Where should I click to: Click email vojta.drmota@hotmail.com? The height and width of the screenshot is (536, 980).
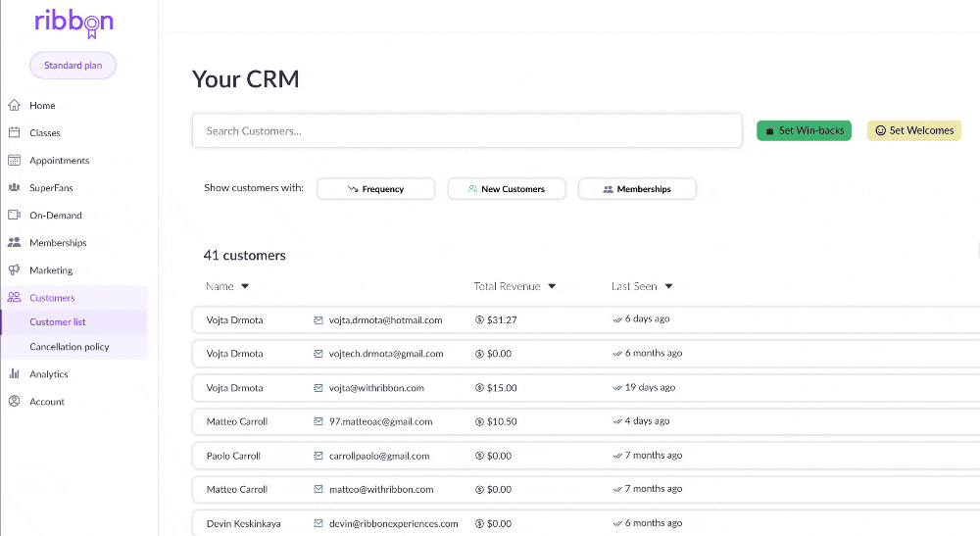385,319
